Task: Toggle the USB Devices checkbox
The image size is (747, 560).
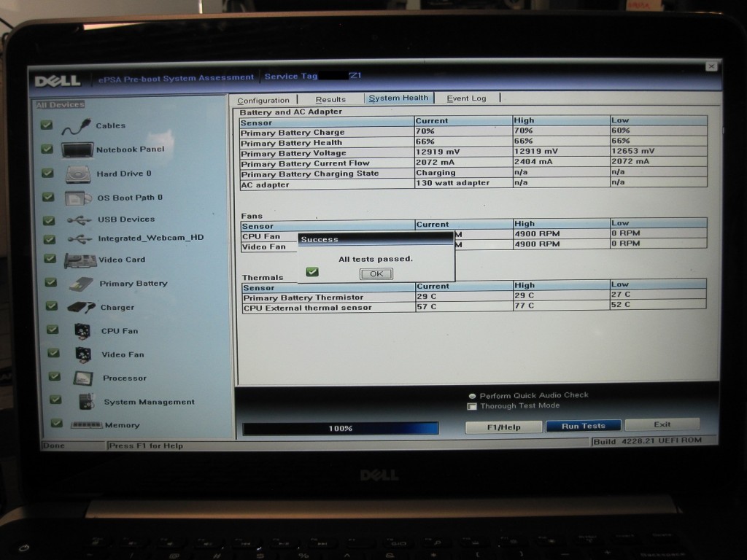Action: [x=49, y=220]
